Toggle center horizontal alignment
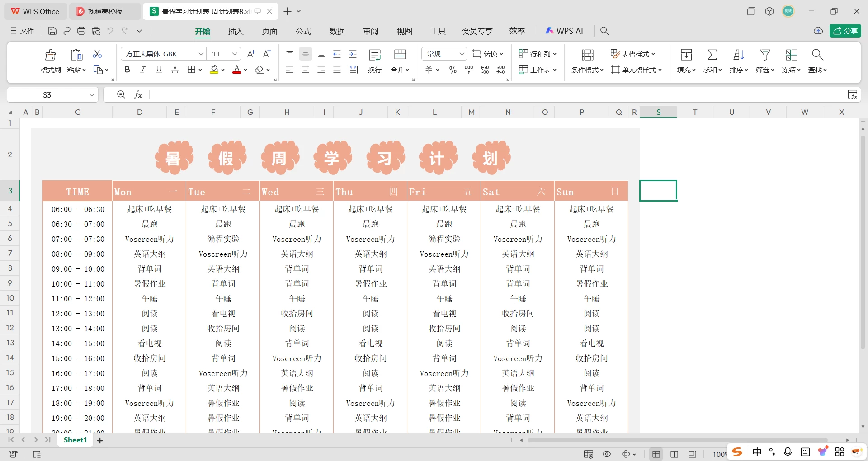868x461 pixels. (x=306, y=70)
